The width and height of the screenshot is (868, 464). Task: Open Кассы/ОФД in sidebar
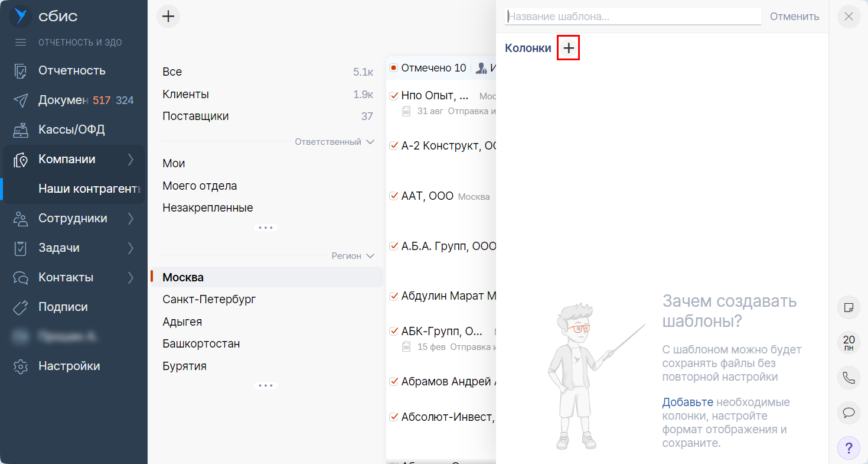point(71,130)
